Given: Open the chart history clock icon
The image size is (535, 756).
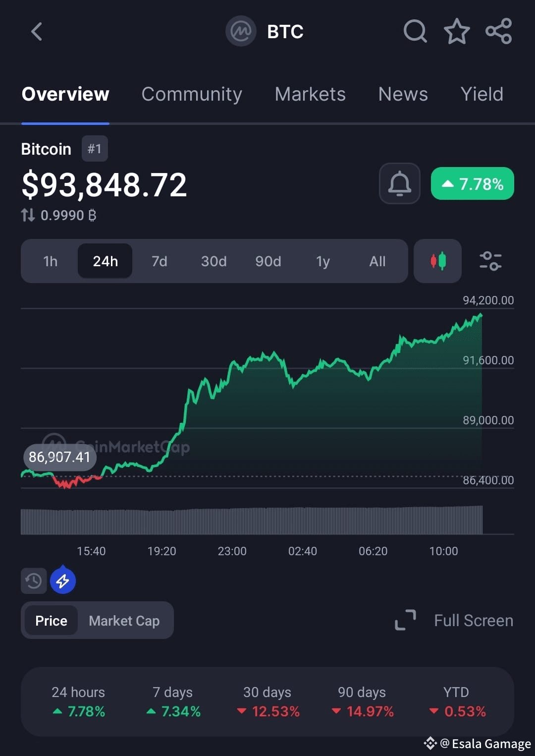Looking at the screenshot, I should pyautogui.click(x=34, y=581).
